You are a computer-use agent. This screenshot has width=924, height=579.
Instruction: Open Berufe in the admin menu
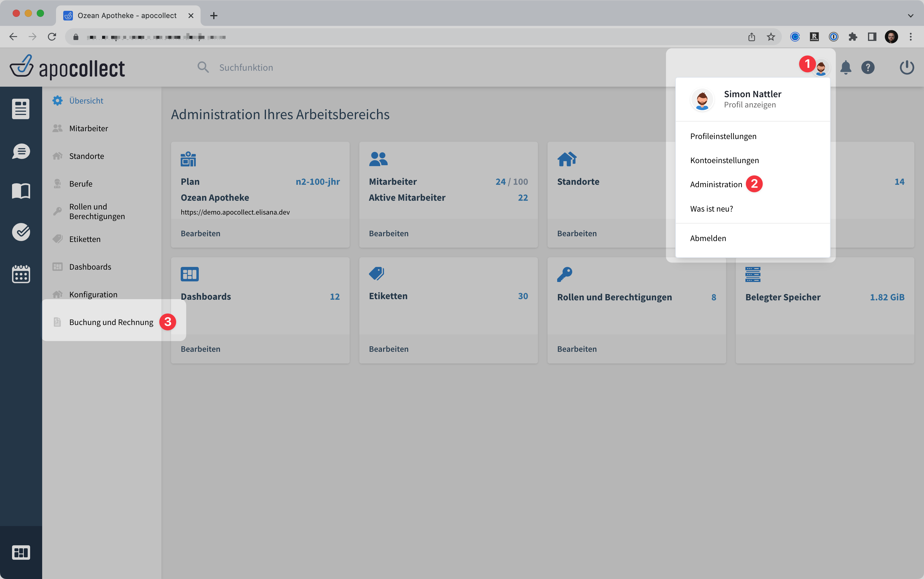click(81, 184)
